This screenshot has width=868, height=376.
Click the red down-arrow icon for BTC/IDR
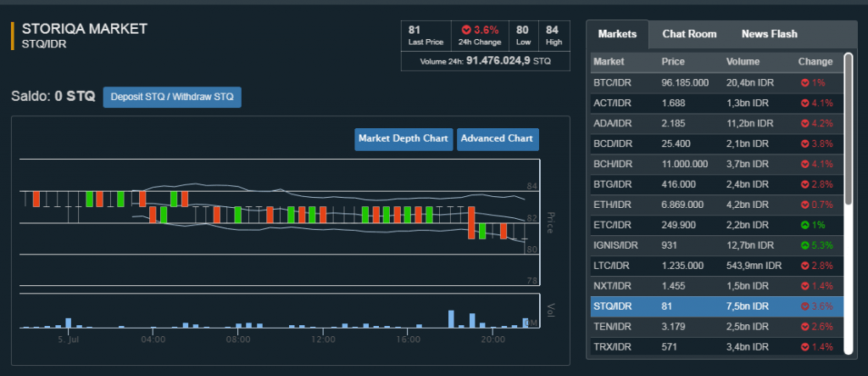[805, 82]
